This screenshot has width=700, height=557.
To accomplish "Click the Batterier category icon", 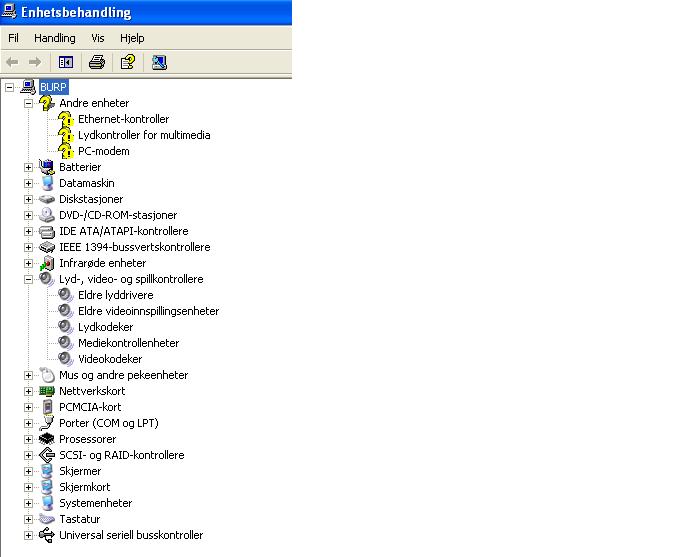I will (46, 167).
